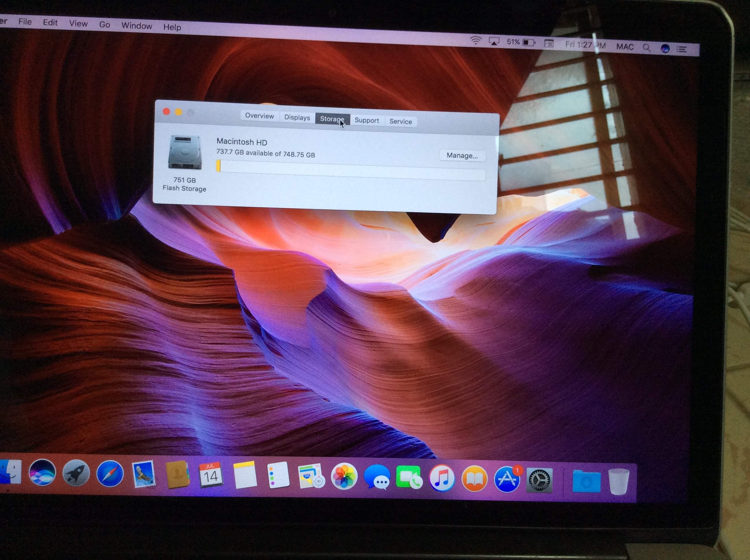Open Calendar showing JUL 14
The height and width of the screenshot is (560, 750).
coord(211,475)
